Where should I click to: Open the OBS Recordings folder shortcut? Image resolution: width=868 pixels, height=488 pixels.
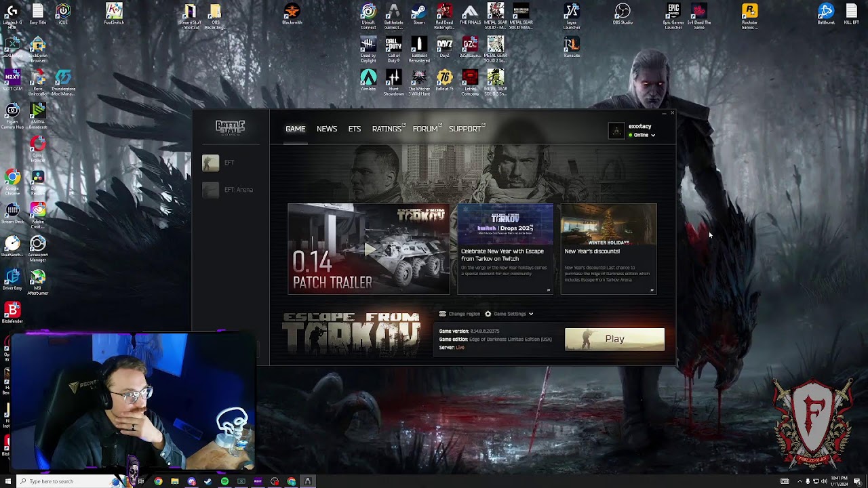[215, 16]
